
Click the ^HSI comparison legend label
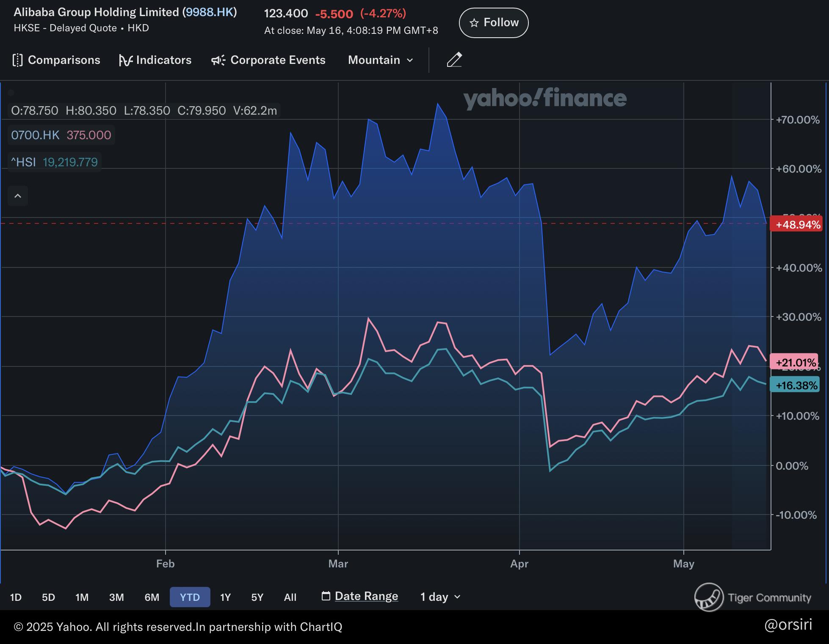[x=24, y=162]
